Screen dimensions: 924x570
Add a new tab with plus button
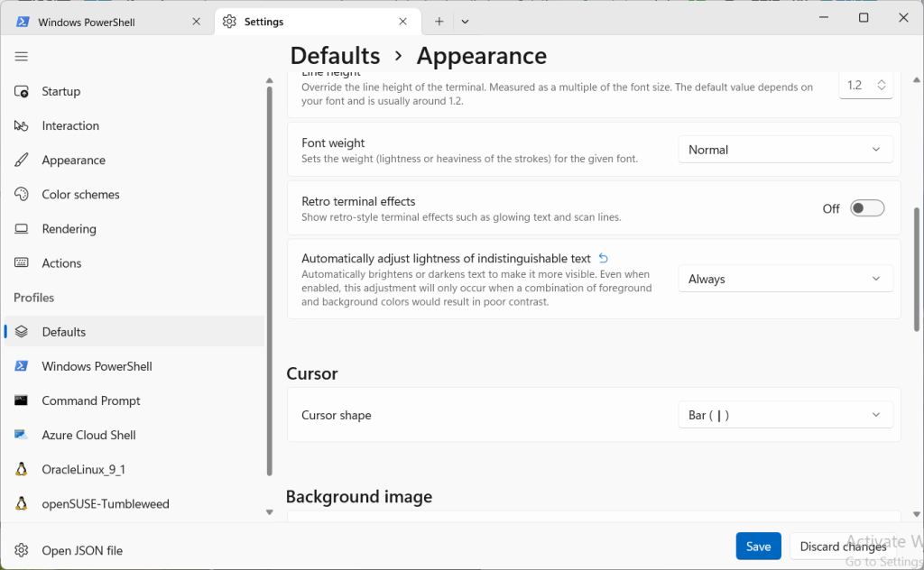click(439, 22)
